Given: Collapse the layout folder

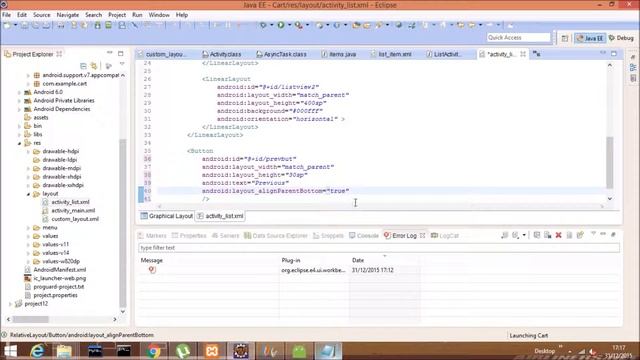Looking at the screenshot, I should coord(28,194).
